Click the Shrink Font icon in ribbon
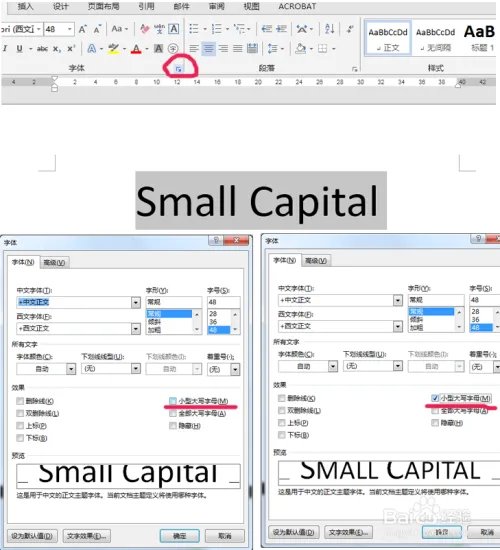The height and width of the screenshot is (550, 500). point(97,29)
